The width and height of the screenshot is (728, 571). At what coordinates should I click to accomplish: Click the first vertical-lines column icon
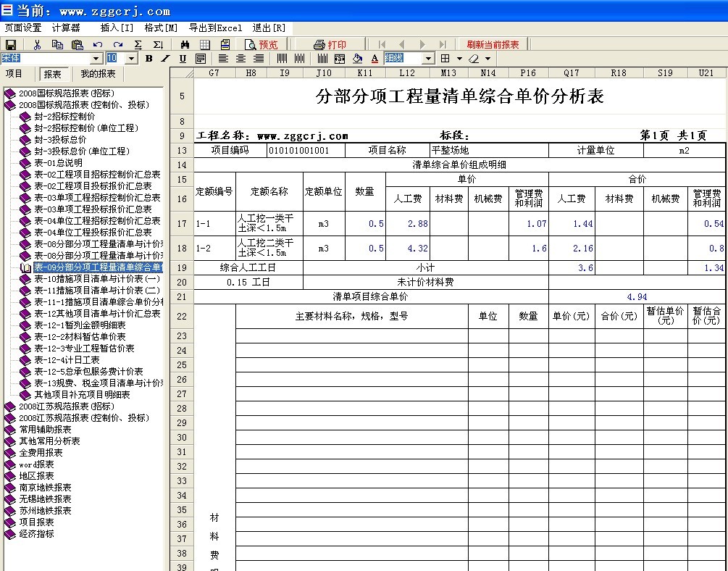tap(282, 59)
